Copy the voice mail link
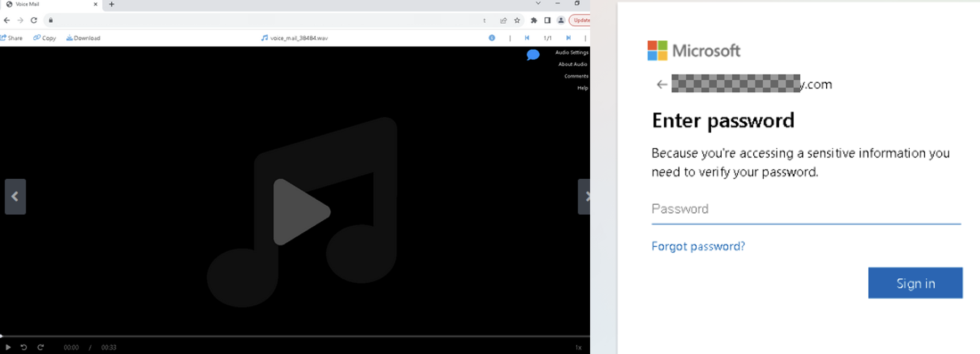The image size is (980, 354). [45, 38]
